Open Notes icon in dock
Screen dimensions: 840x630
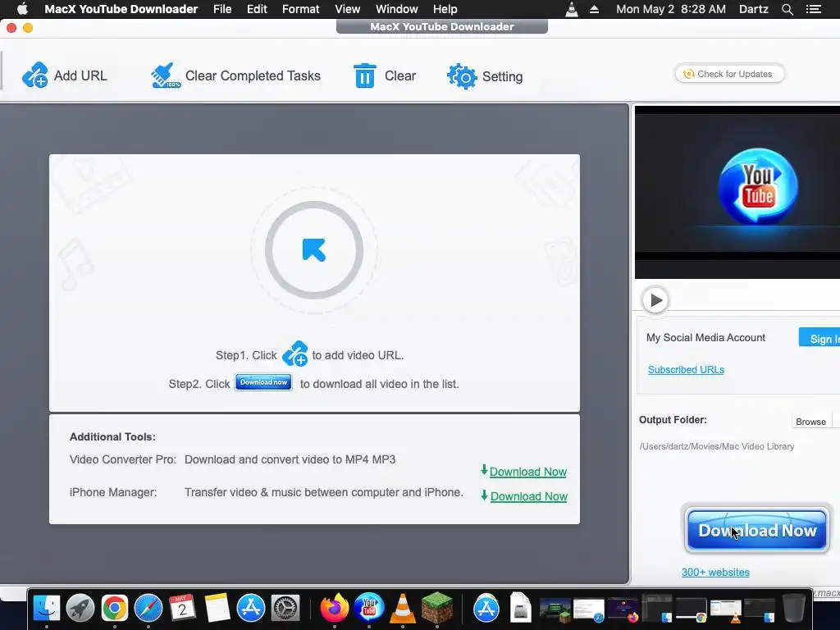pos(217,608)
